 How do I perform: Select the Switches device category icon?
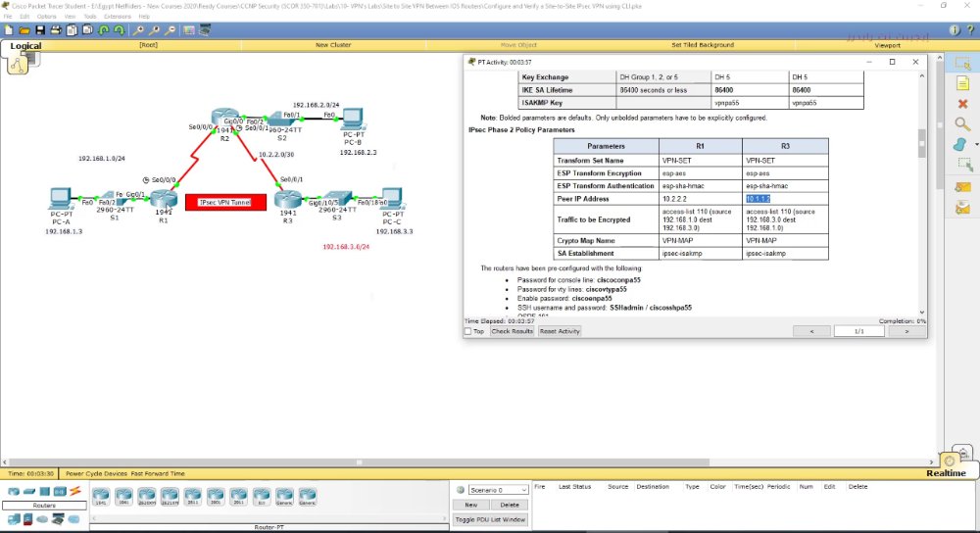[x=28, y=491]
